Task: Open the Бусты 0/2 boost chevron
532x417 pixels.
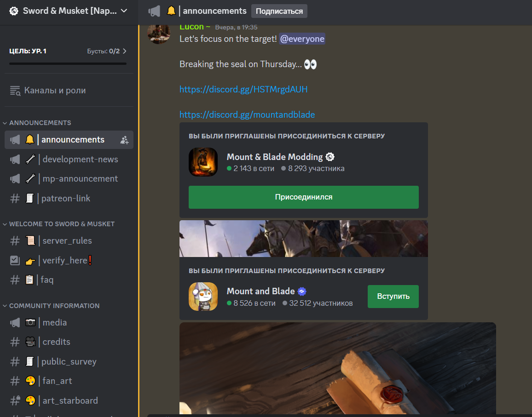Action: (x=125, y=51)
